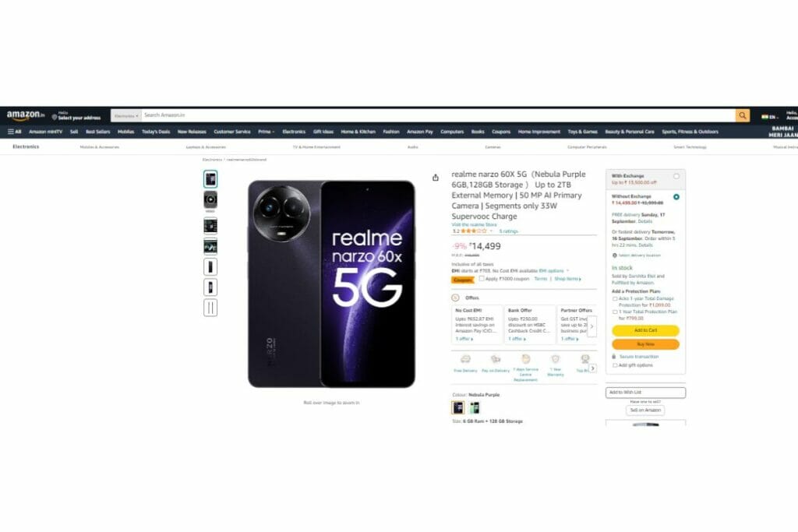Tick the Apply ₹1000 coupon checkbox

[x=482, y=279]
